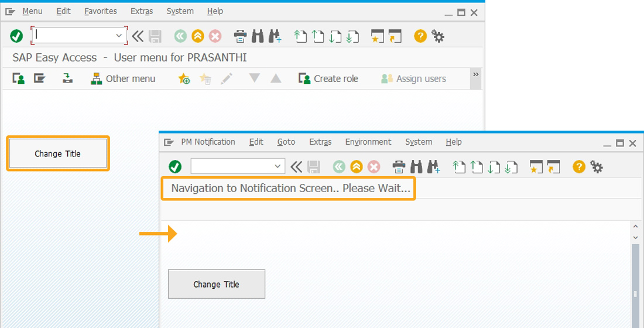Viewport: 644px width, 328px height.
Task: Click Change Favorites pencil icon
Action: (227, 78)
